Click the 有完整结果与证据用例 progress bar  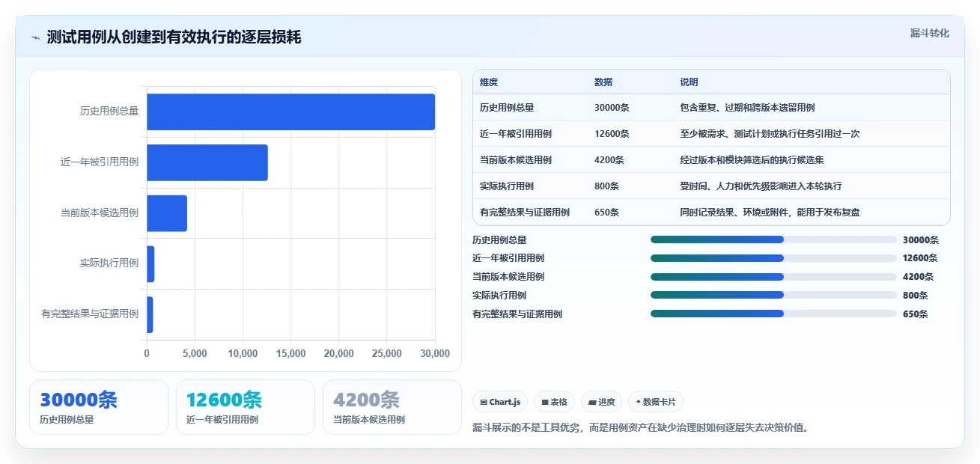(773, 314)
